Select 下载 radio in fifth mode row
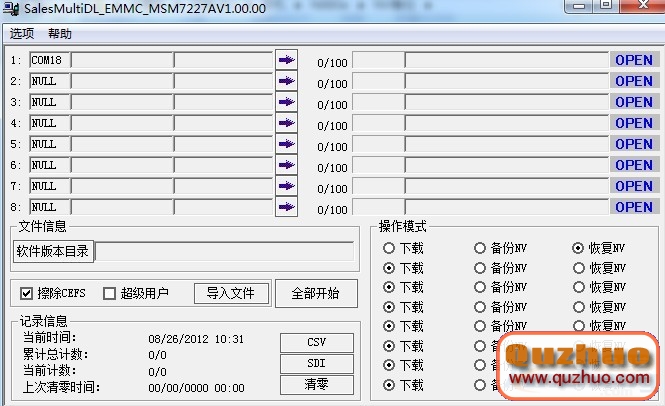The width and height of the screenshot is (665, 406). [389, 326]
